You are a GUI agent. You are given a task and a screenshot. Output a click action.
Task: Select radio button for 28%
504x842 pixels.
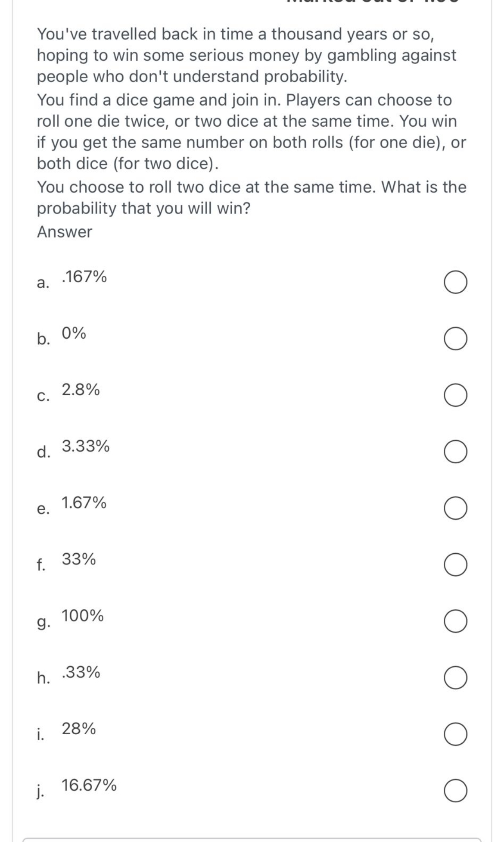click(455, 734)
